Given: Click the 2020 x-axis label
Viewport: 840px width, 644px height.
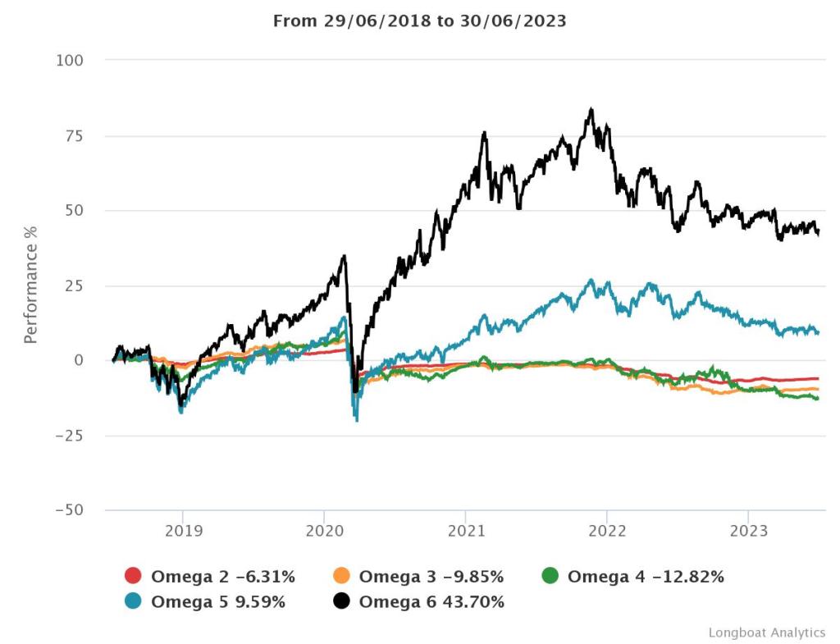Looking at the screenshot, I should tap(323, 530).
